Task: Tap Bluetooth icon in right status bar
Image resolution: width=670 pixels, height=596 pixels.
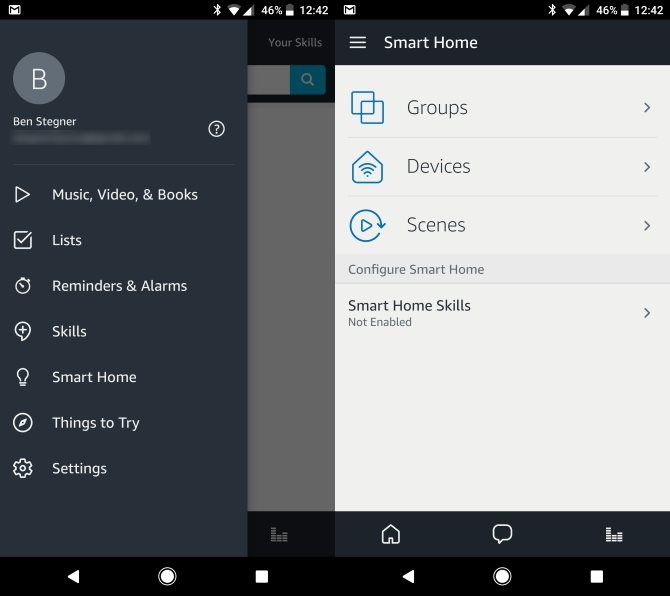Action: pos(552,9)
